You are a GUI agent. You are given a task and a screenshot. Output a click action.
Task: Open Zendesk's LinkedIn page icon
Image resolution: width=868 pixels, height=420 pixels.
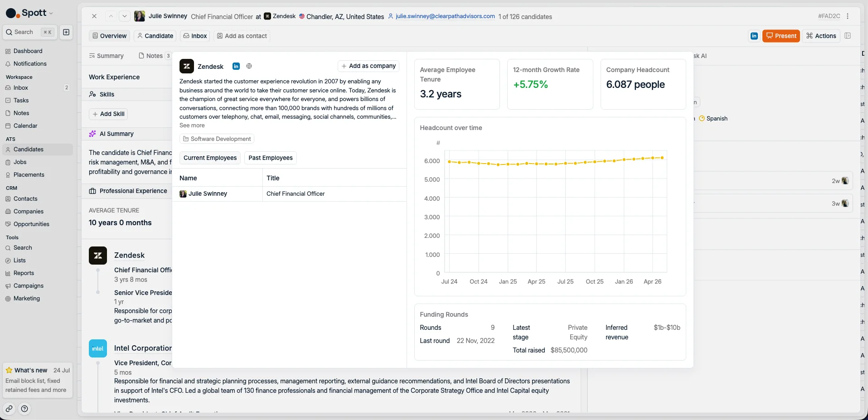(x=236, y=66)
